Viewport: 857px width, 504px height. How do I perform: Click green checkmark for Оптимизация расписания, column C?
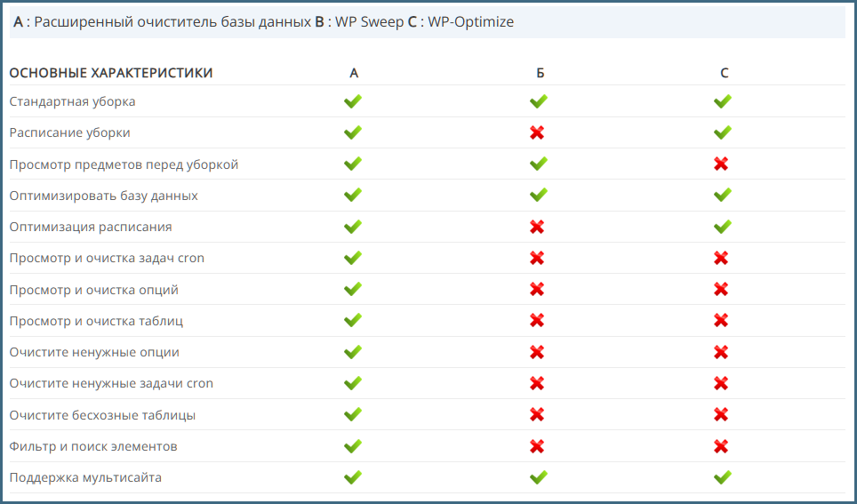point(722,227)
